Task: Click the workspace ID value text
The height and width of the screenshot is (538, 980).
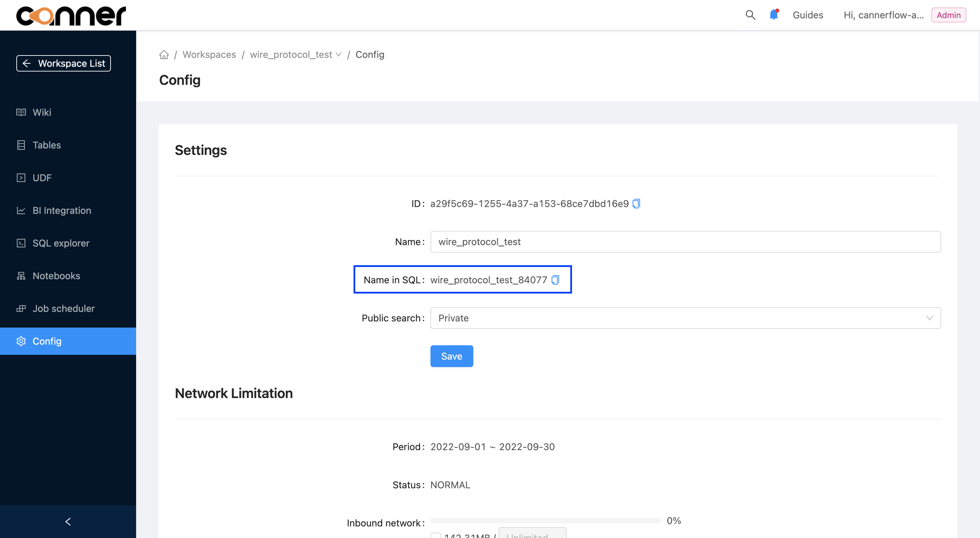Action: click(529, 204)
